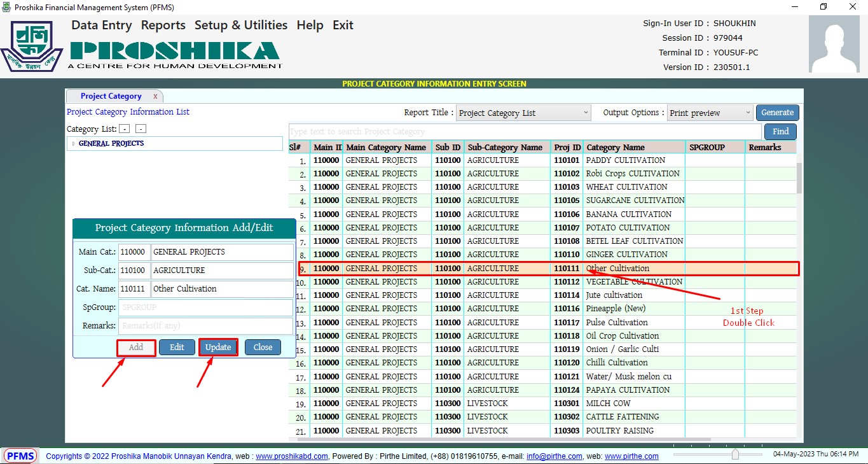
Task: Click the Exit menu item
Action: (343, 25)
